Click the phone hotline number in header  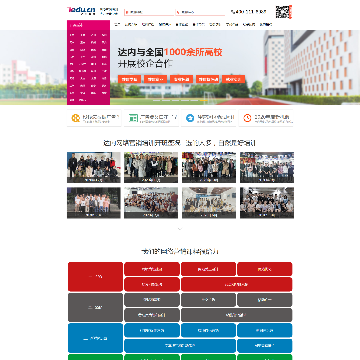click(249, 12)
